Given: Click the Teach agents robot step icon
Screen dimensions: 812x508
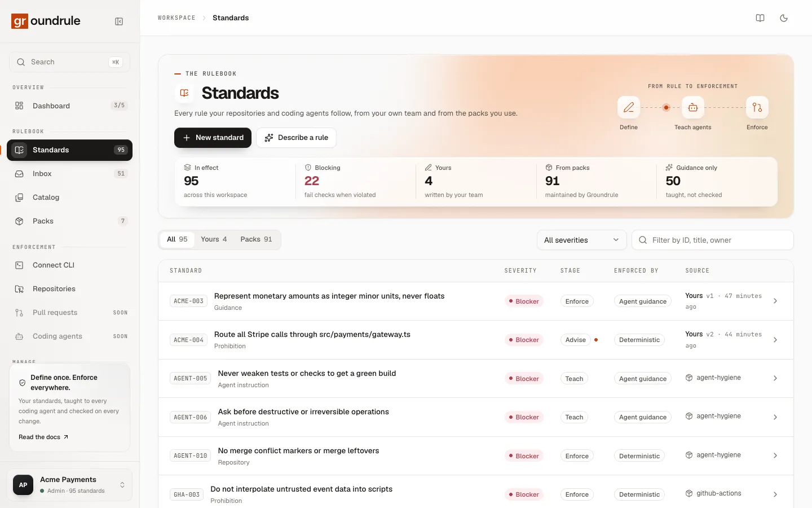Looking at the screenshot, I should coord(693,107).
